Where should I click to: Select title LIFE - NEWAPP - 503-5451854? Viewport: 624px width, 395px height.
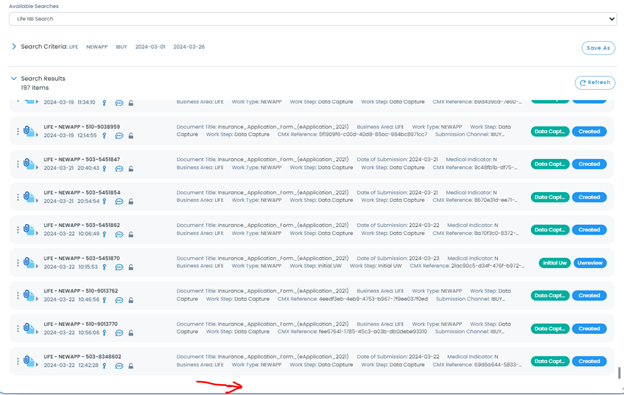(x=82, y=193)
